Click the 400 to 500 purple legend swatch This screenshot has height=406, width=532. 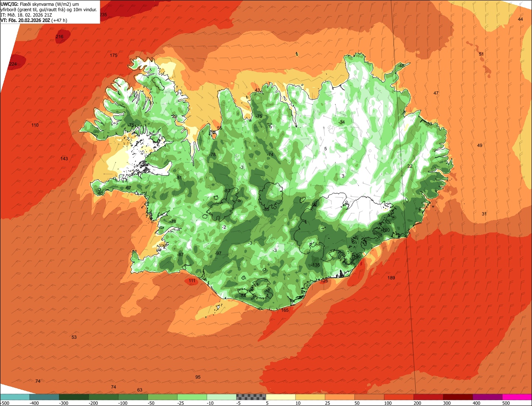tap(487, 397)
